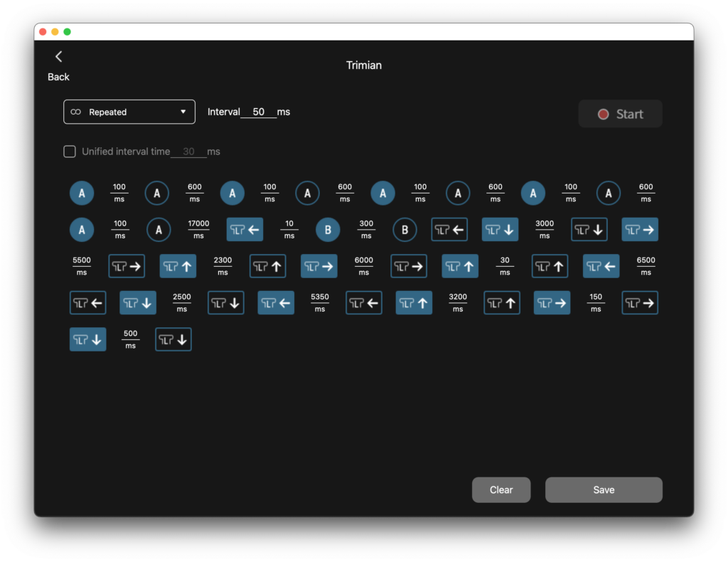Enable the Unified interval time checkbox

point(70,152)
